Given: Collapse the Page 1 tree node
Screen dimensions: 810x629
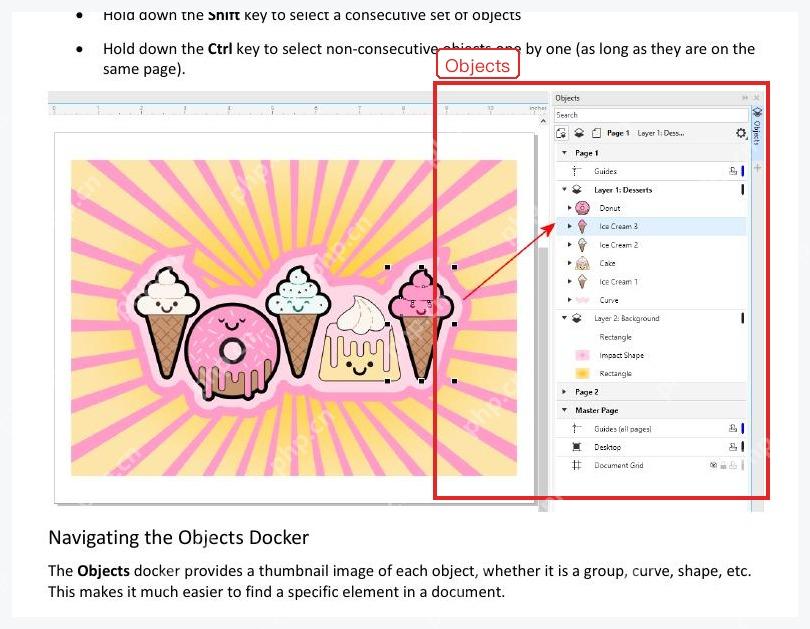Looking at the screenshot, I should coord(564,153).
